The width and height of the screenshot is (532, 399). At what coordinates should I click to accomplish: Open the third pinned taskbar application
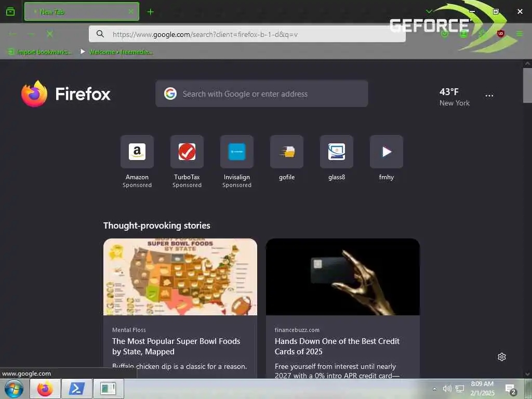(x=108, y=389)
